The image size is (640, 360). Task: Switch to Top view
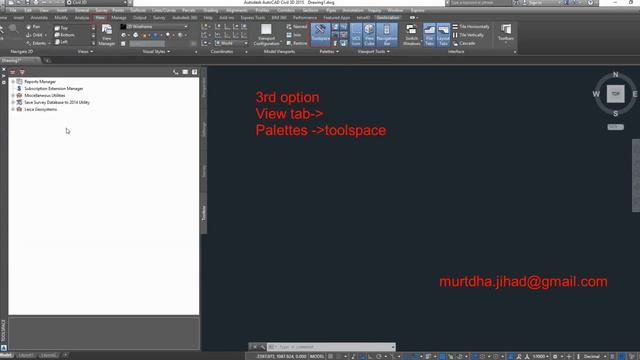click(x=61, y=28)
